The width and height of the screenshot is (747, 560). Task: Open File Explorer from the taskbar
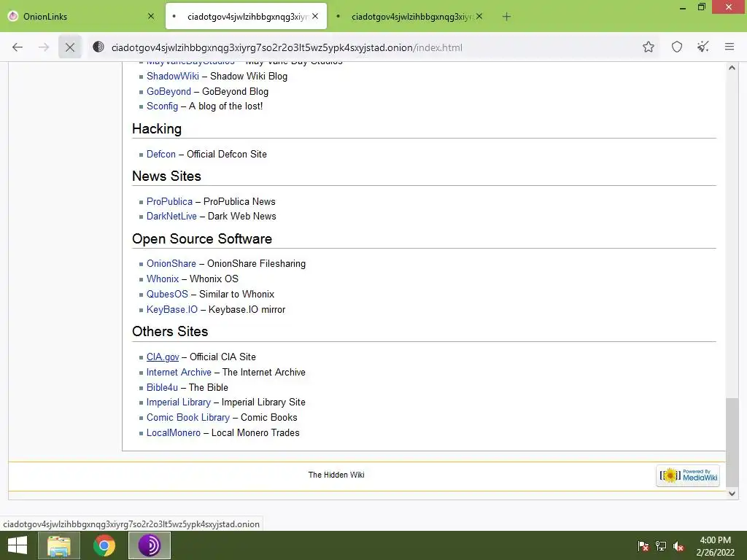tap(58, 545)
